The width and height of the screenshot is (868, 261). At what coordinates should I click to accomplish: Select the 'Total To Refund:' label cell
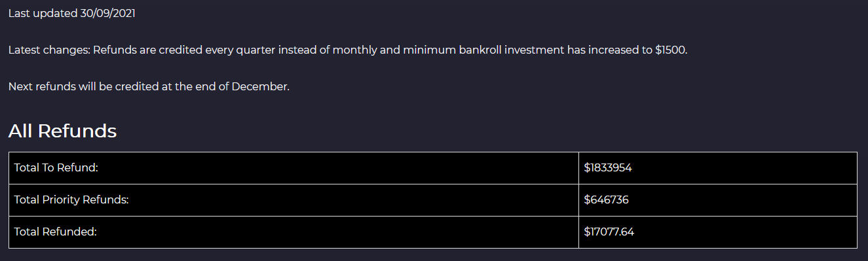(293, 168)
